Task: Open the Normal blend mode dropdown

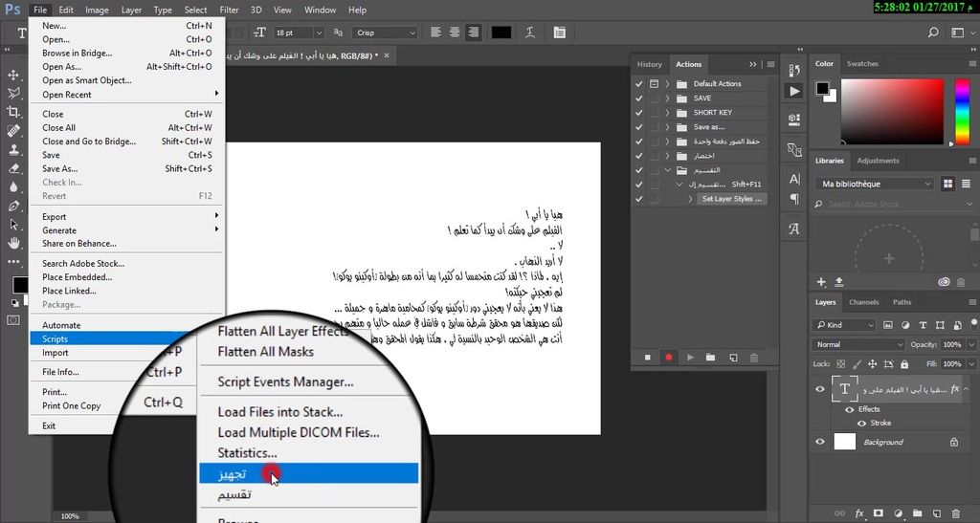Action: 858,344
